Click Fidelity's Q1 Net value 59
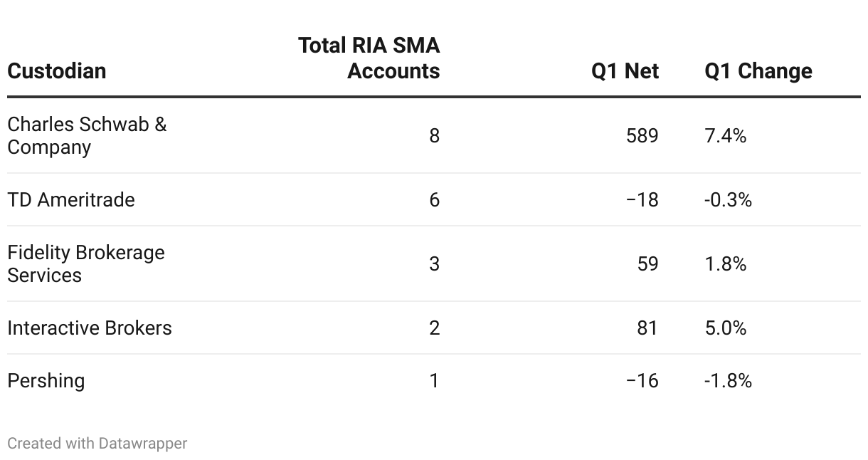The width and height of the screenshot is (868, 460). pyautogui.click(x=647, y=263)
